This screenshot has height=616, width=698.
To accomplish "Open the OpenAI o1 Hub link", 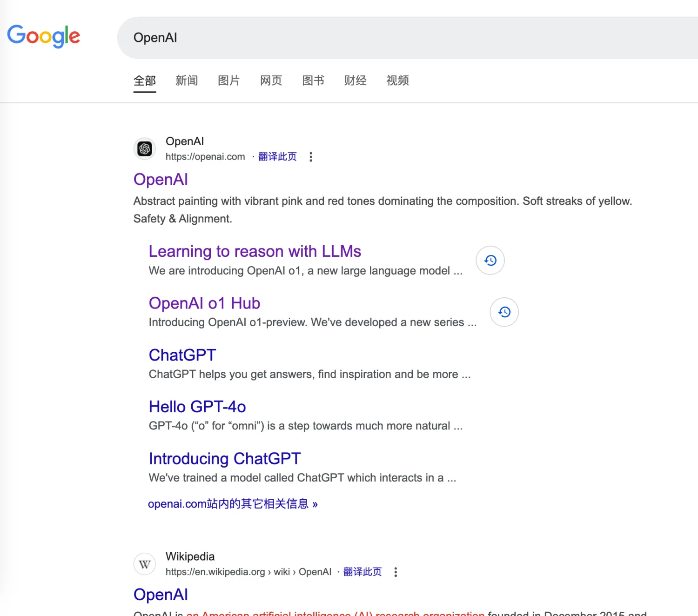I will coord(204,303).
